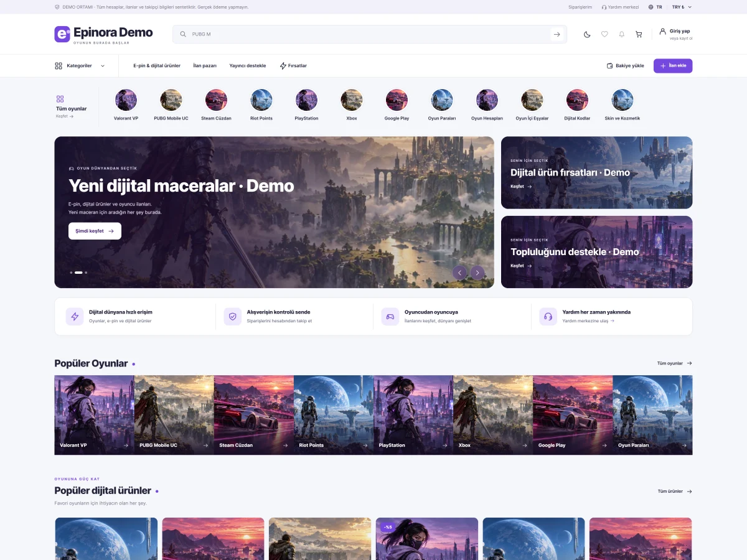Image resolution: width=747 pixels, height=560 pixels.
Task: Click the search input field
Action: pos(370,34)
